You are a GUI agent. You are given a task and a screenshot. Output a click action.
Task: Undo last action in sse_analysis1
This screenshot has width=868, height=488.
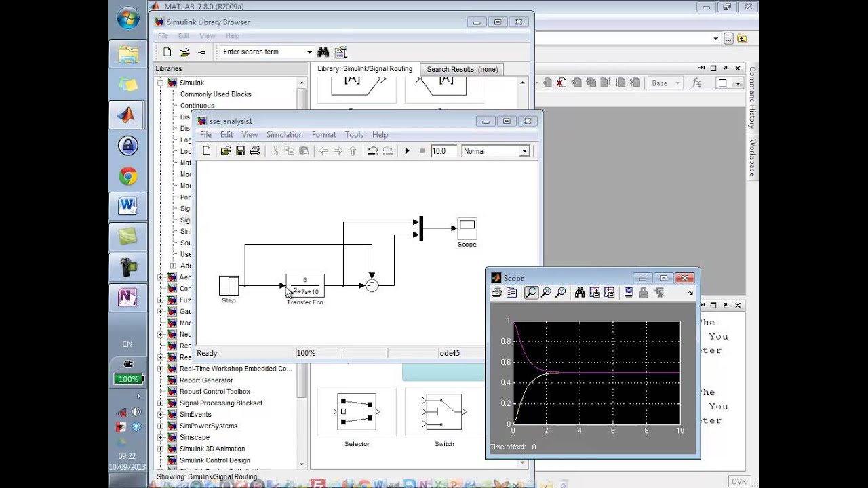click(x=372, y=151)
